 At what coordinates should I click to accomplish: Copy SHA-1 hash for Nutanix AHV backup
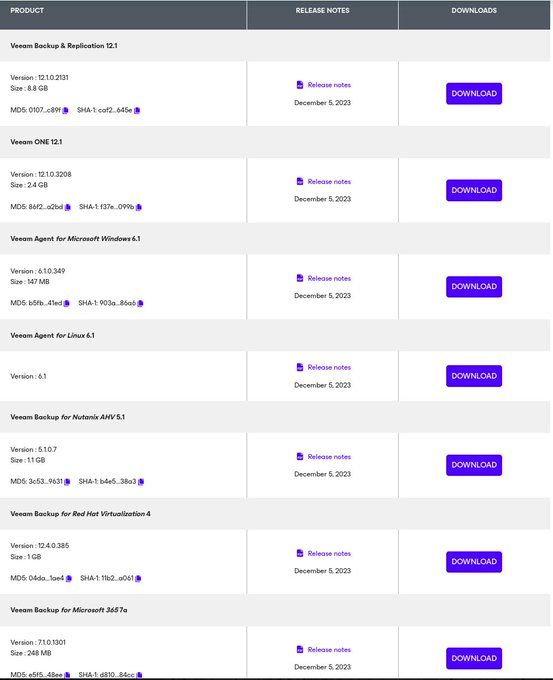pos(141,482)
